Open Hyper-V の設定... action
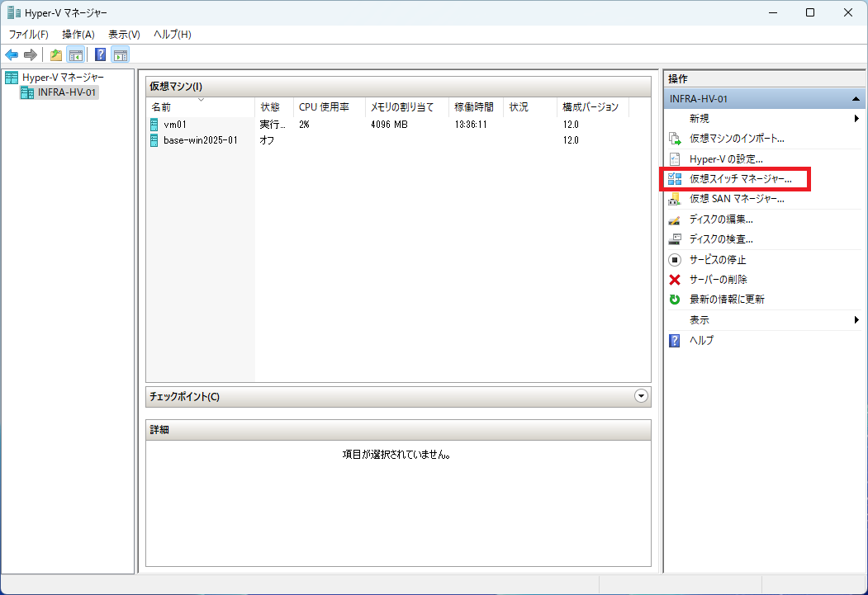The width and height of the screenshot is (868, 595). pyautogui.click(x=726, y=158)
